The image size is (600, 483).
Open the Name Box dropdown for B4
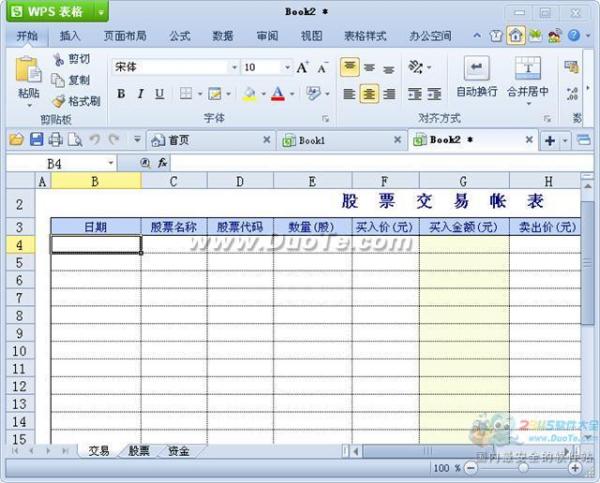pos(111,162)
